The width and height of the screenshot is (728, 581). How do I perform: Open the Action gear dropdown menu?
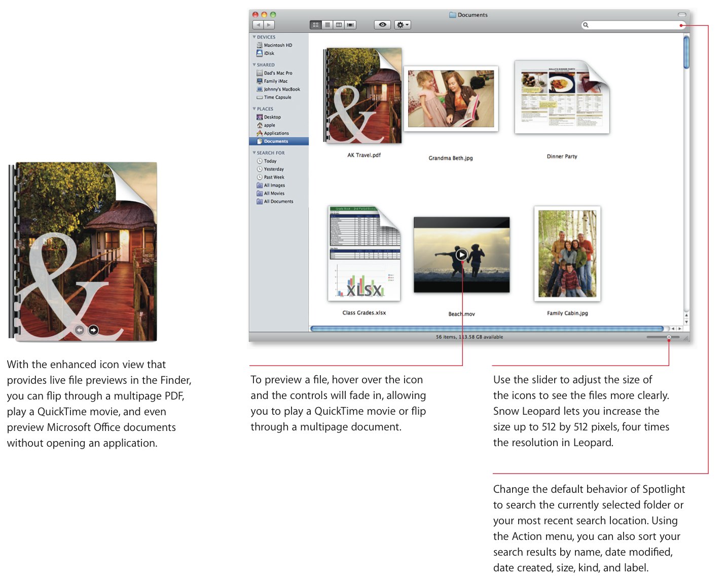403,25
